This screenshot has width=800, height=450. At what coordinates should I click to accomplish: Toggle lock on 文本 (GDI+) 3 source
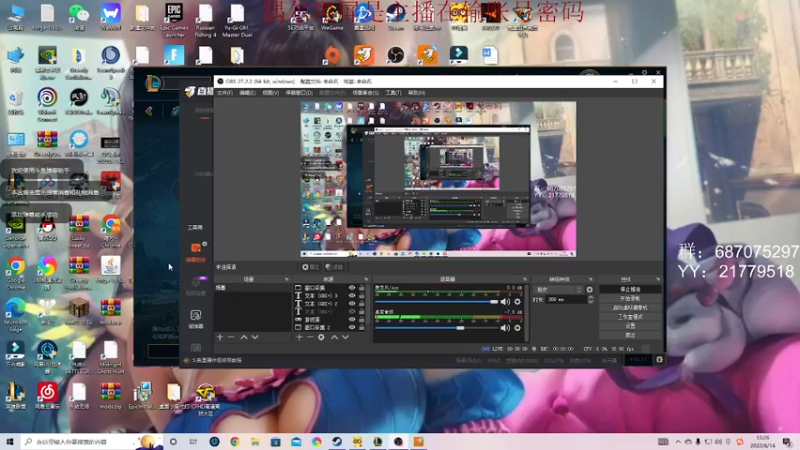click(362, 295)
